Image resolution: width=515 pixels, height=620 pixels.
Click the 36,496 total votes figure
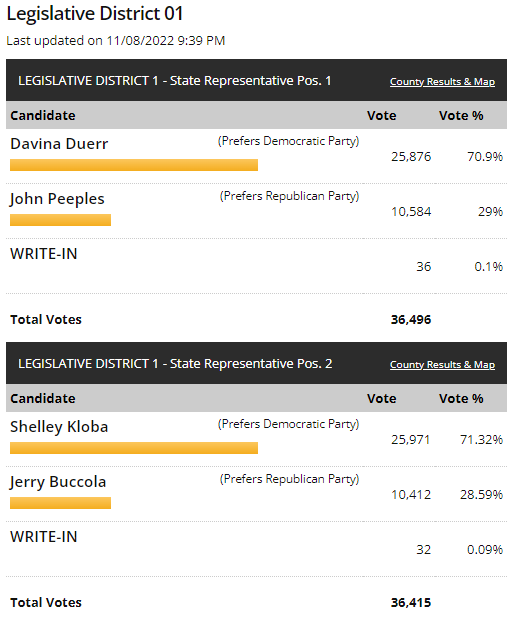(411, 319)
